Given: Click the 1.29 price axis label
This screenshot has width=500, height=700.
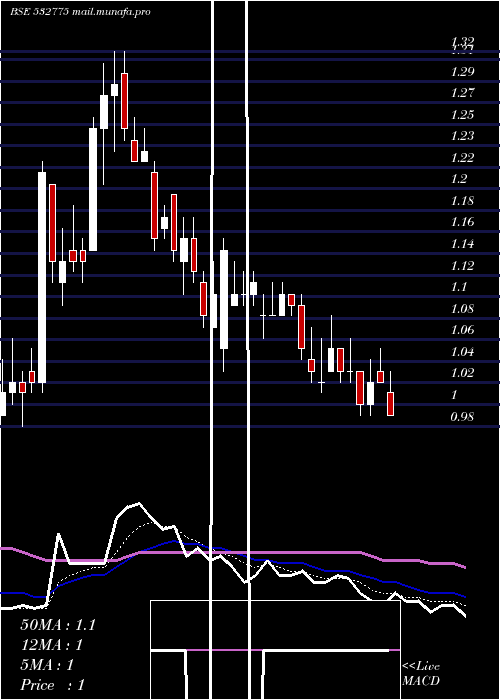Looking at the screenshot, I should [462, 72].
